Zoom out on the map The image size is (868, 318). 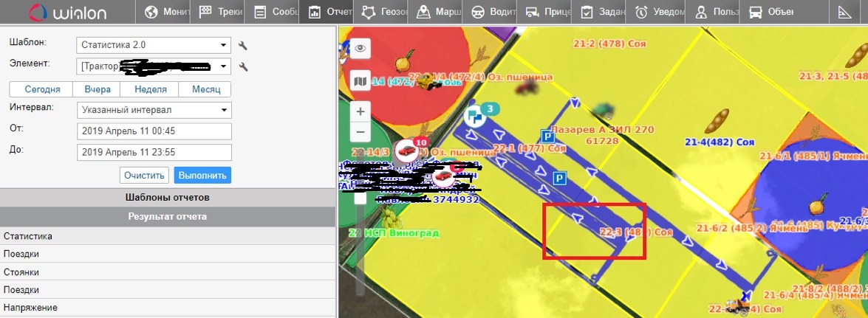(360, 132)
